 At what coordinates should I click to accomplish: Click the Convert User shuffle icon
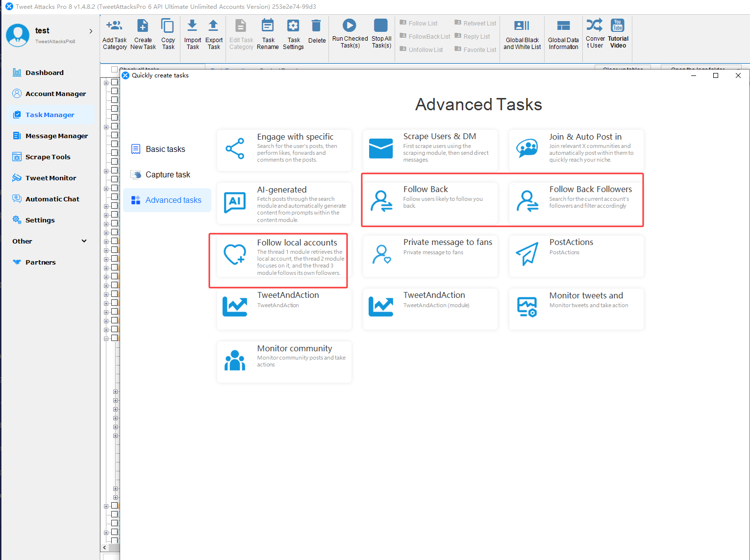(595, 33)
